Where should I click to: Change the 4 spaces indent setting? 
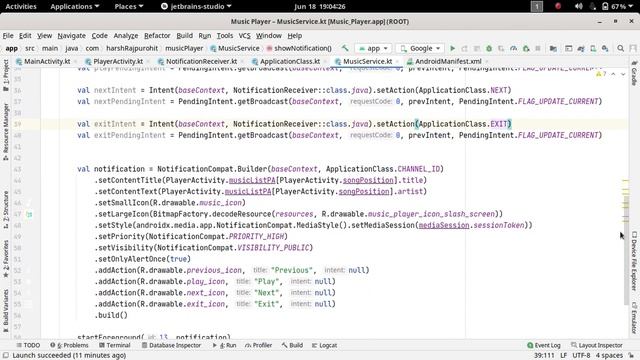[609, 356]
